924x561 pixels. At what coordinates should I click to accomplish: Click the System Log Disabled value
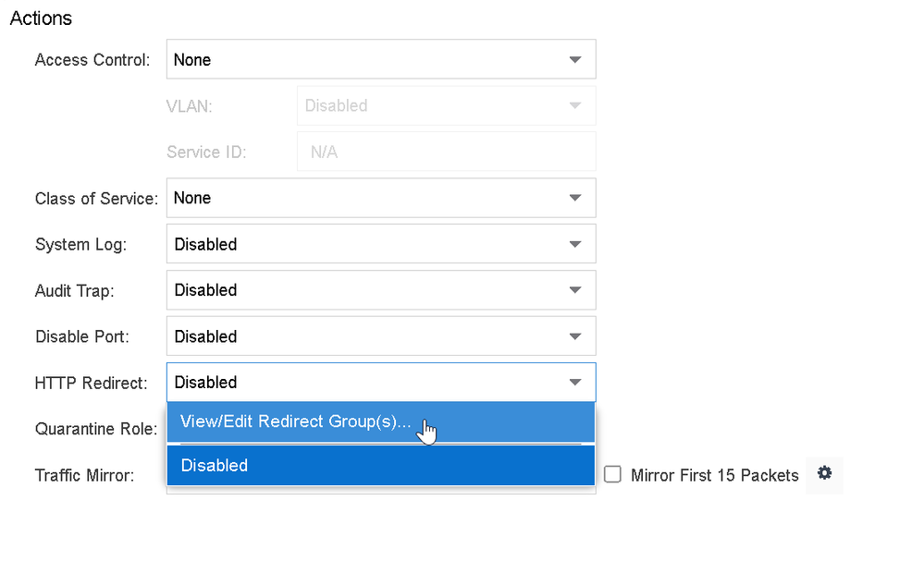205,244
